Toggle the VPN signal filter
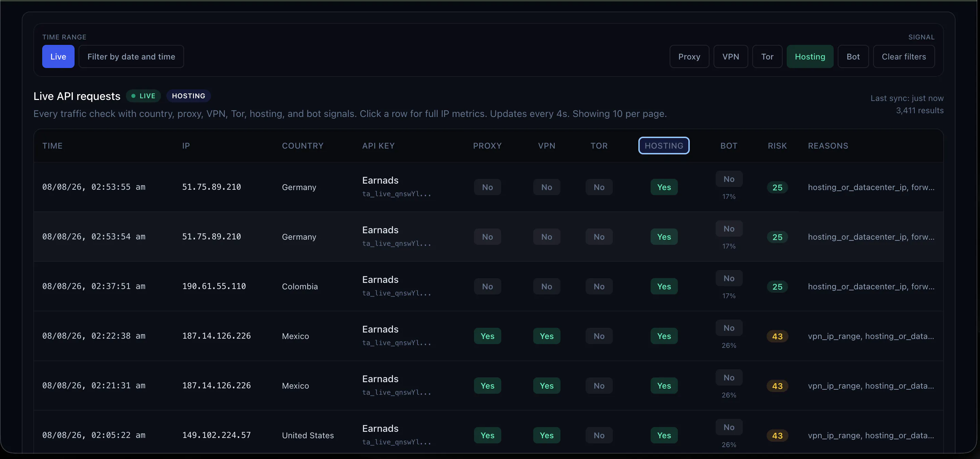Screen dimensions: 980x459 coord(731,57)
